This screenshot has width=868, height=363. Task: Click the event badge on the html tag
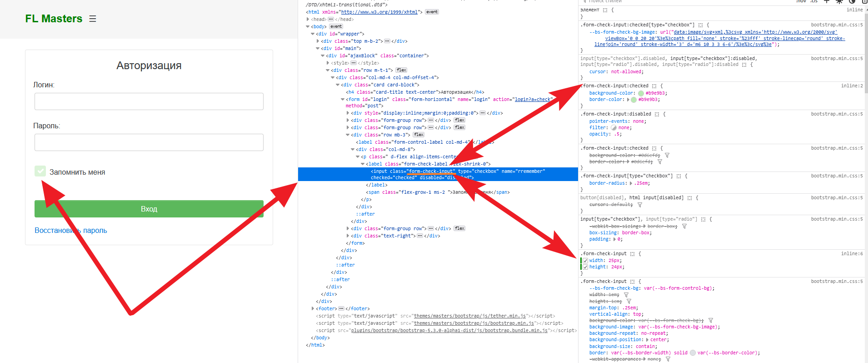tap(432, 12)
